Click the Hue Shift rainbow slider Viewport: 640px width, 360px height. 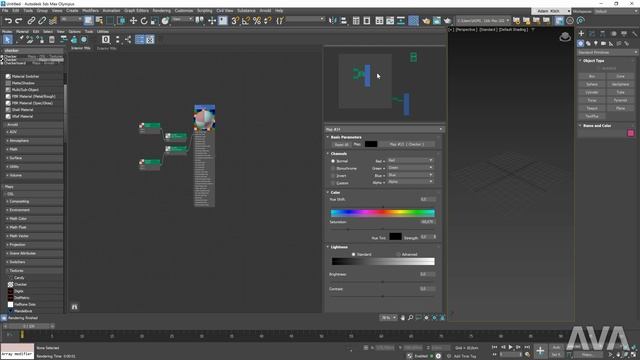383,213
